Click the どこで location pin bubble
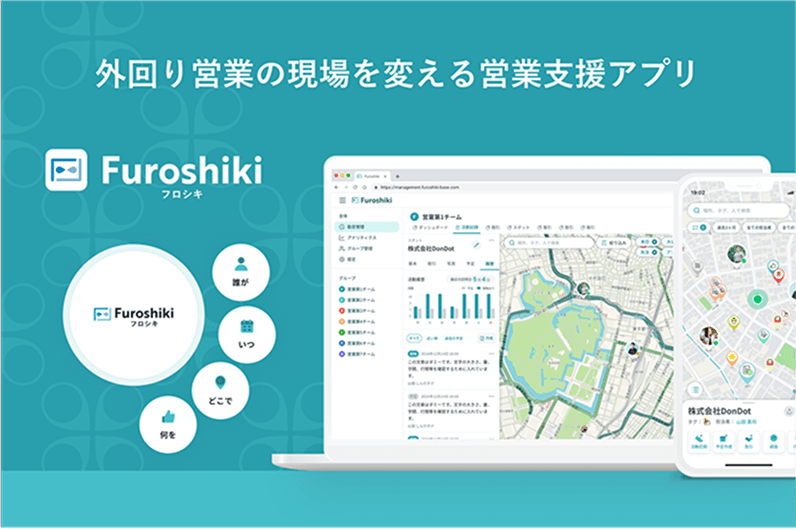 coord(220,390)
